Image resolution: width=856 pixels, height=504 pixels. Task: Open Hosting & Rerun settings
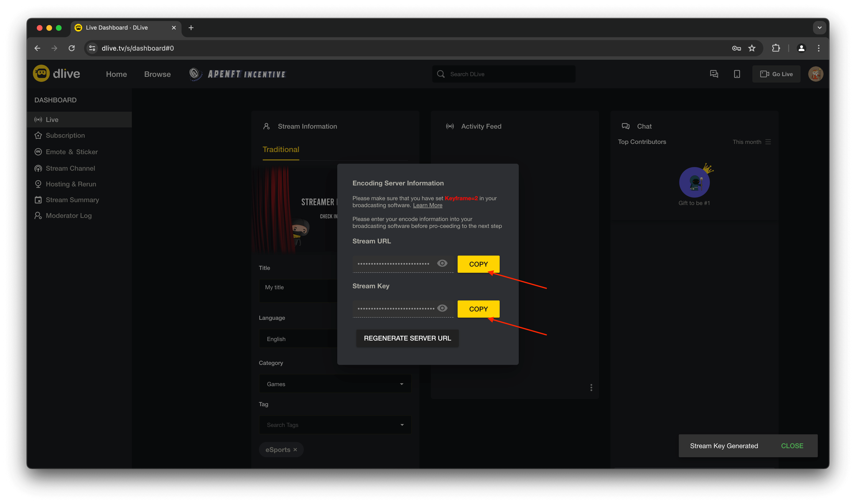(71, 184)
